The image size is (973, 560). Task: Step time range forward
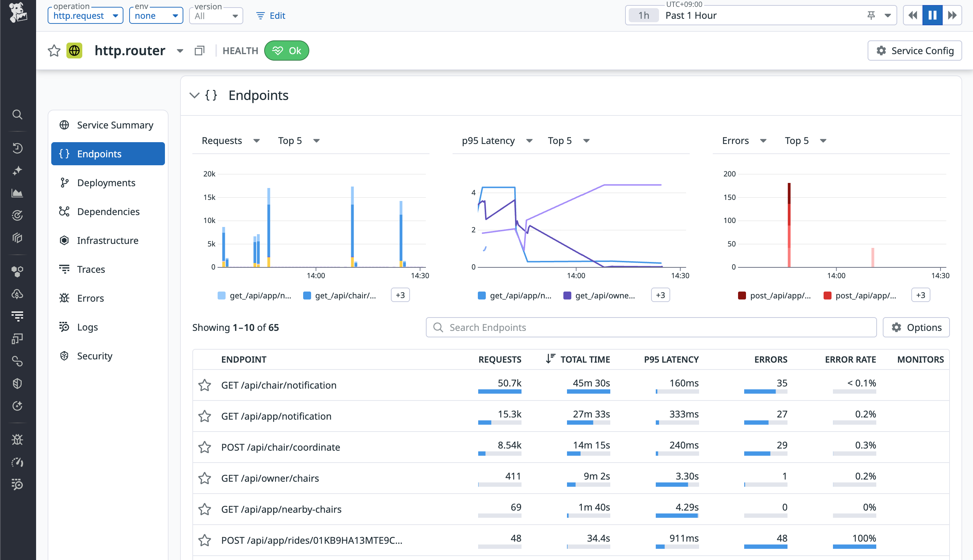point(952,16)
